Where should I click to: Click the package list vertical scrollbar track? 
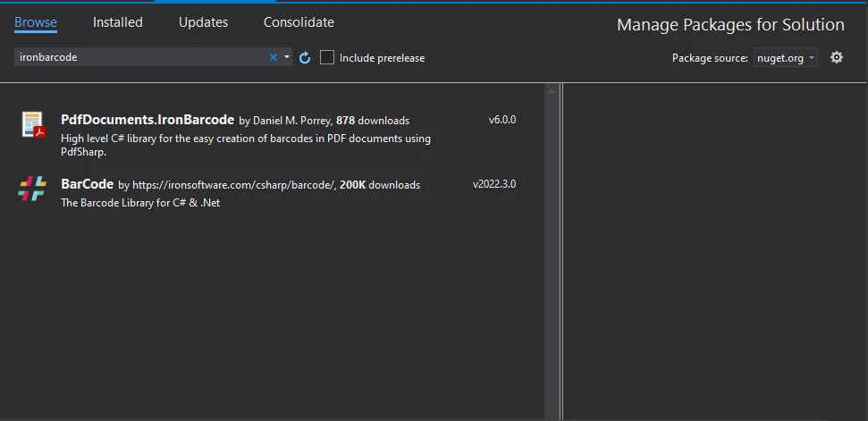(x=552, y=268)
